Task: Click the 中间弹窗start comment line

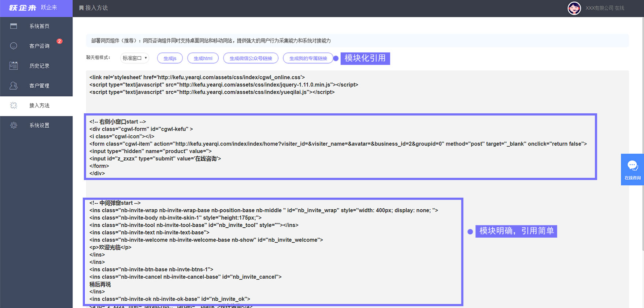Action: tap(115, 203)
